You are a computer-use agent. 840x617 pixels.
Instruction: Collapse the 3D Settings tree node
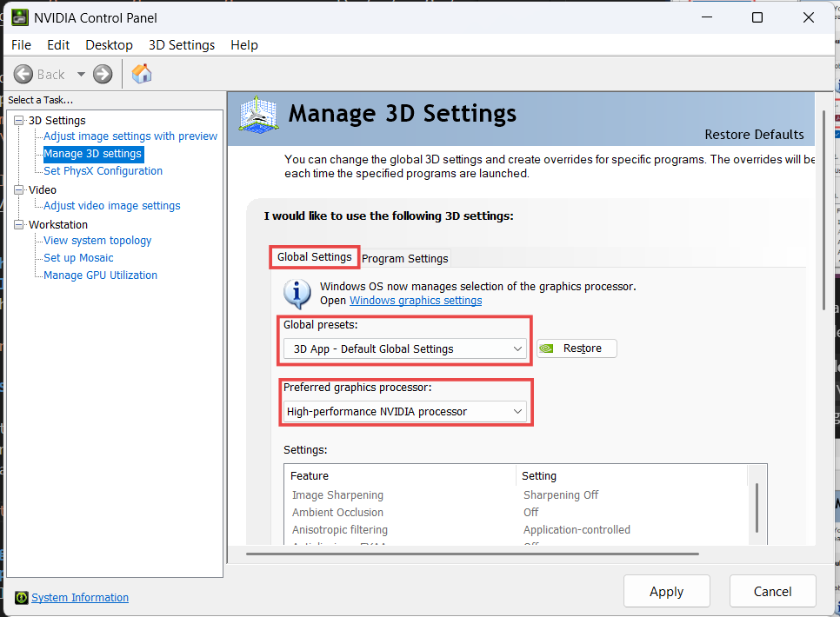[x=20, y=120]
